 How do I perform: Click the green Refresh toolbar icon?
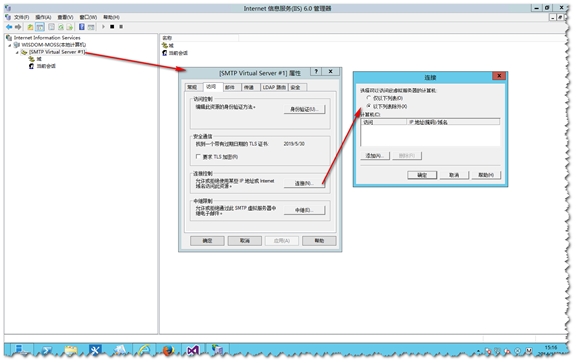(x=61, y=27)
